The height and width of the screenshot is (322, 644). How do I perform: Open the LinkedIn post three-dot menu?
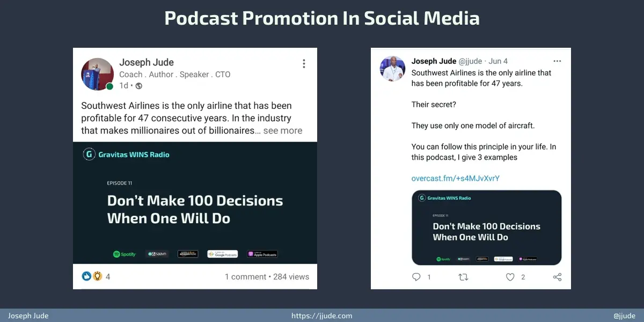coord(304,64)
